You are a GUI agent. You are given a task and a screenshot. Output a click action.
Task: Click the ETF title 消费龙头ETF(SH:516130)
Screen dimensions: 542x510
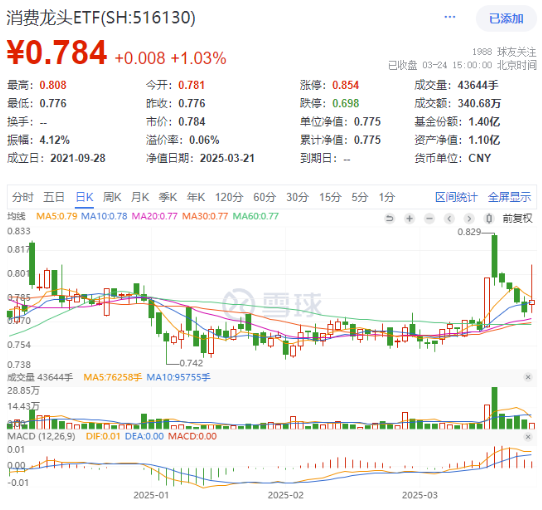click(101, 18)
